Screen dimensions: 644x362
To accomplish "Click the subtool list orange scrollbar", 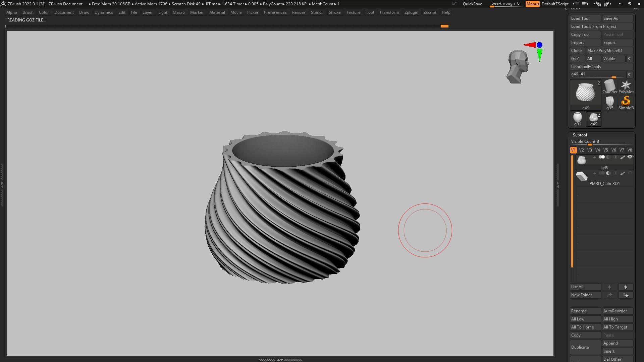I will point(572,211).
